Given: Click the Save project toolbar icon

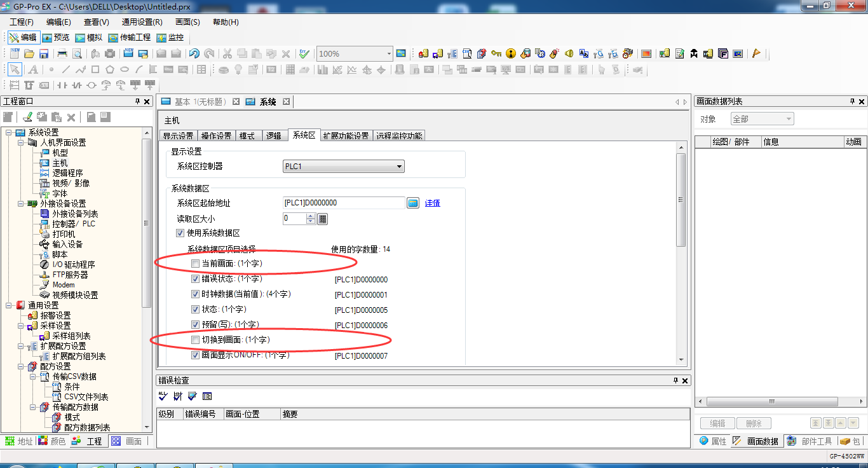Looking at the screenshot, I should click(x=44, y=54).
